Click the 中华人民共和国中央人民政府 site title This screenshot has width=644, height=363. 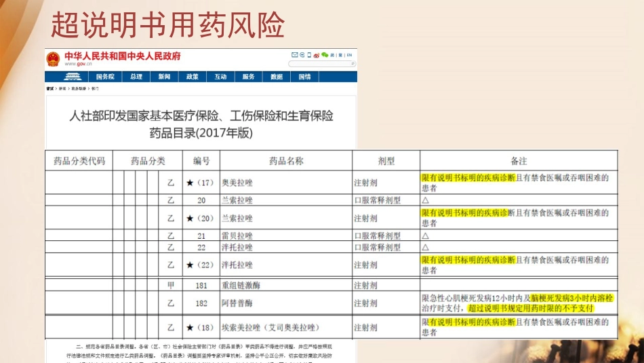123,56
